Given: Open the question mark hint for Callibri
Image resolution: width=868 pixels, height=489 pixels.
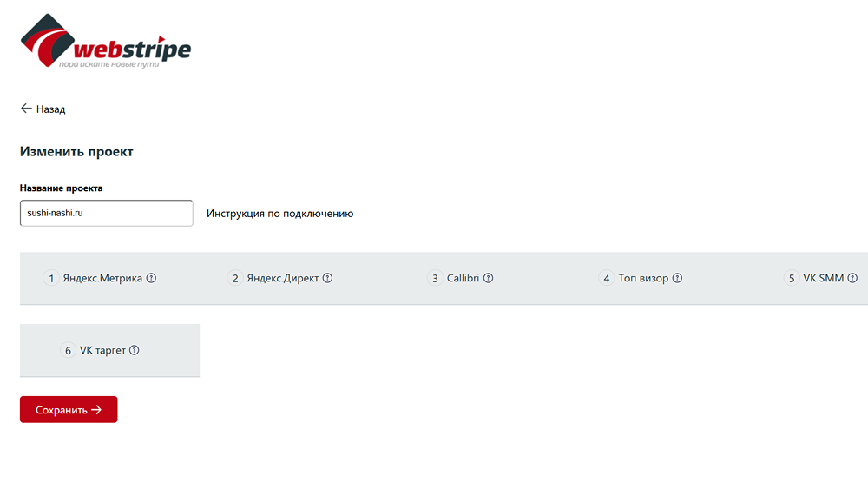Looking at the screenshot, I should point(488,278).
